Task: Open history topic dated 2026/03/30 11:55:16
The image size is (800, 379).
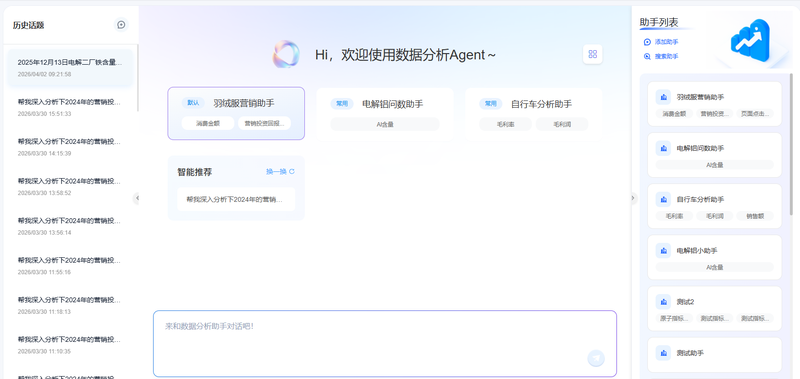Action: pyautogui.click(x=70, y=265)
